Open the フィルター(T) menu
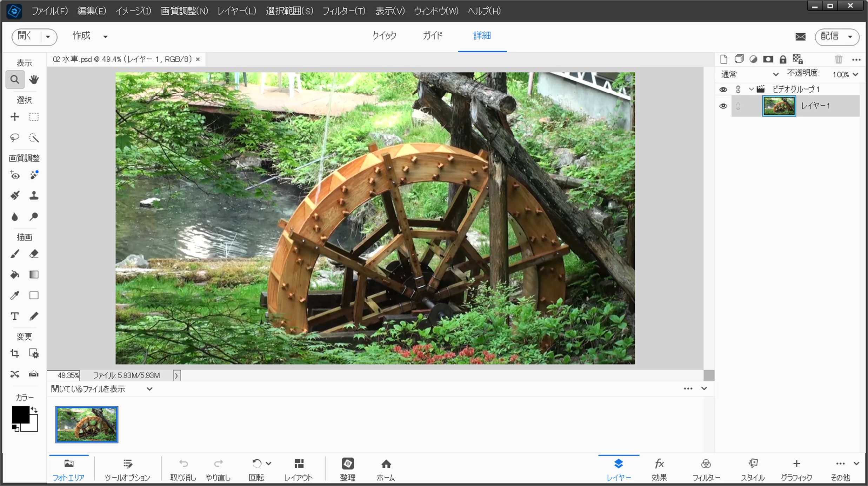Screen dimensions: 868x486 pos(343,11)
